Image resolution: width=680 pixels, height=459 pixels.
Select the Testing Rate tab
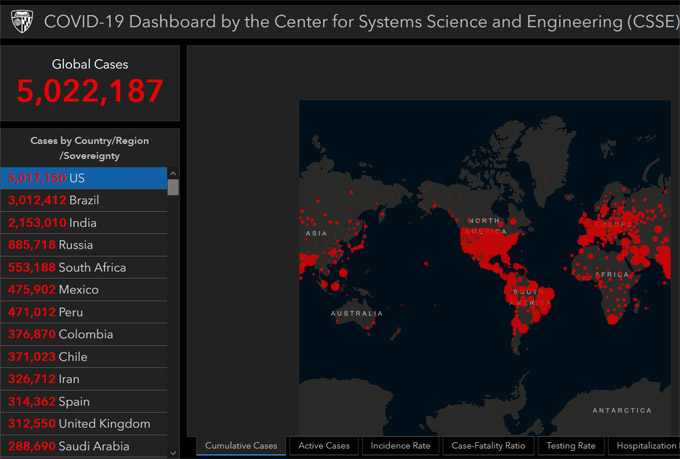coord(571,446)
